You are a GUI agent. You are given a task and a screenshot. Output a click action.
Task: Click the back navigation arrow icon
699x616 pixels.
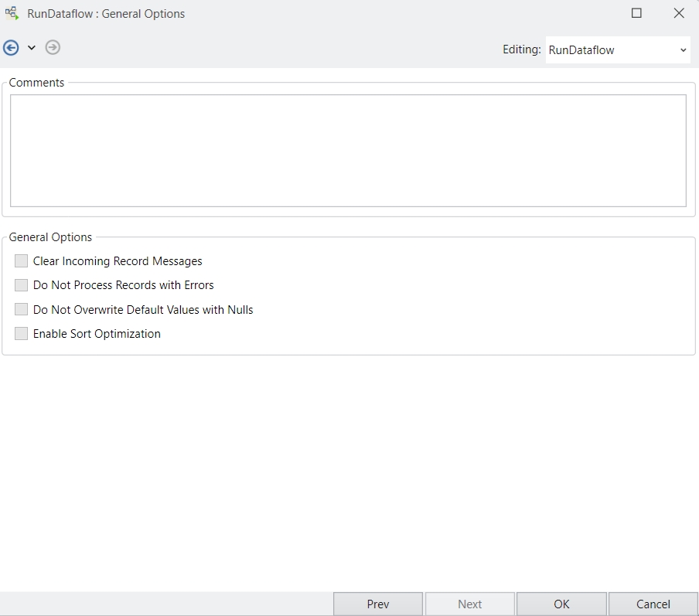11,47
